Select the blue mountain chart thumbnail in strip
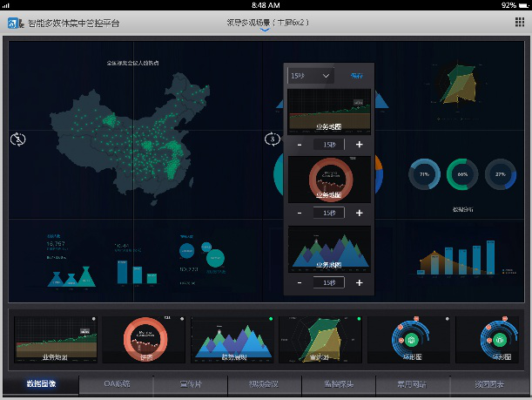Screen dimensions: 532x400 pos(231,340)
